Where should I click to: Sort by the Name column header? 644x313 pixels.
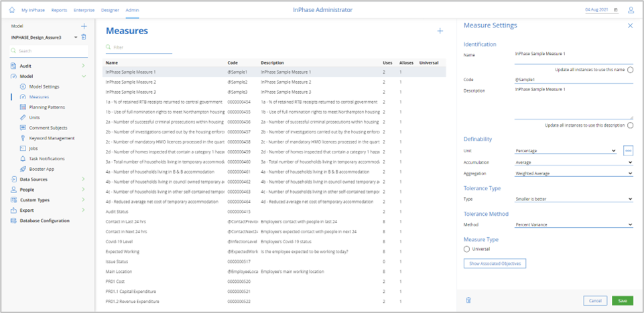click(x=112, y=63)
